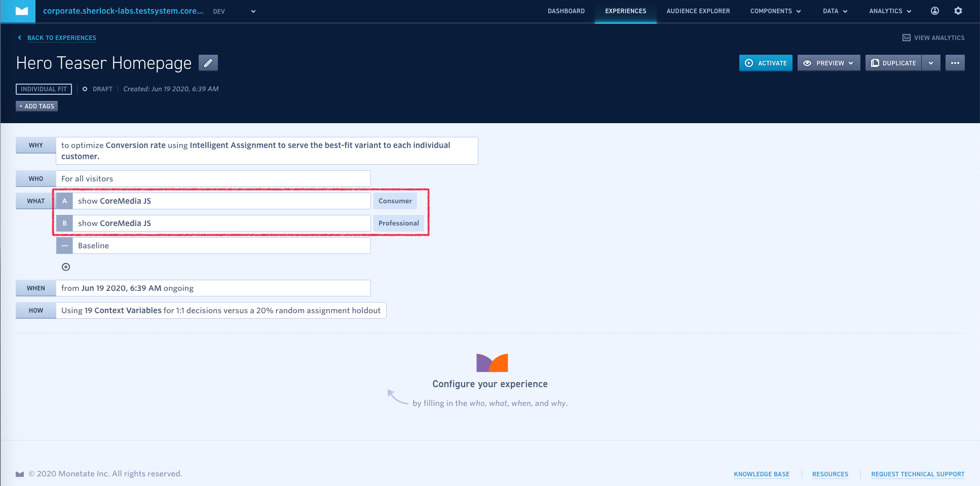
Task: Expand the Components menu
Action: (x=775, y=11)
